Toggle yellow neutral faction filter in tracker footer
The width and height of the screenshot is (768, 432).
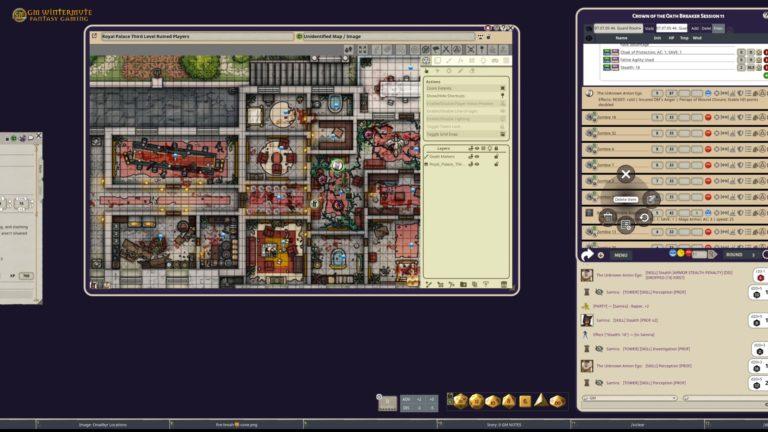[680, 253]
